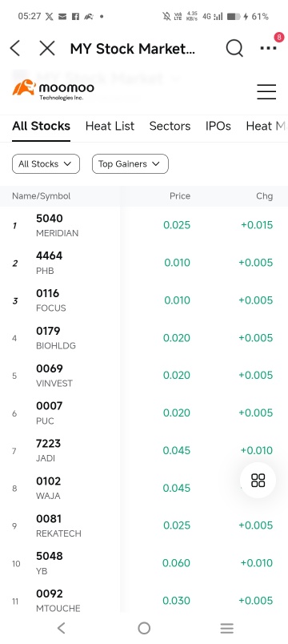This screenshot has width=288, height=644.
Task: Sort by the Price column header
Action: (180, 196)
